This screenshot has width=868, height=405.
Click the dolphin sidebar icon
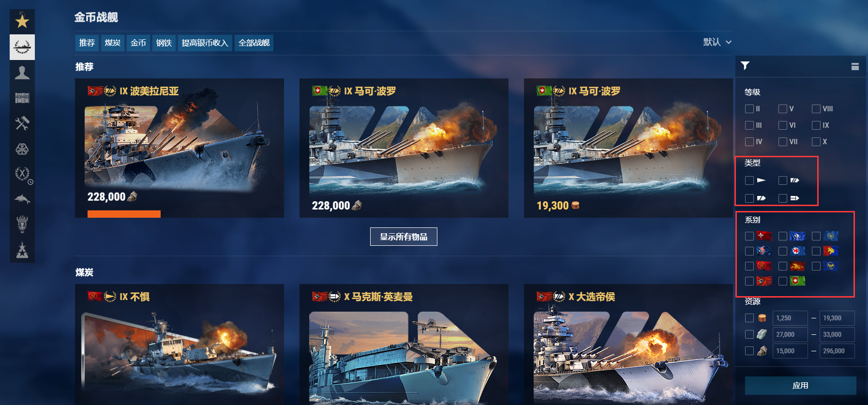coord(22,199)
